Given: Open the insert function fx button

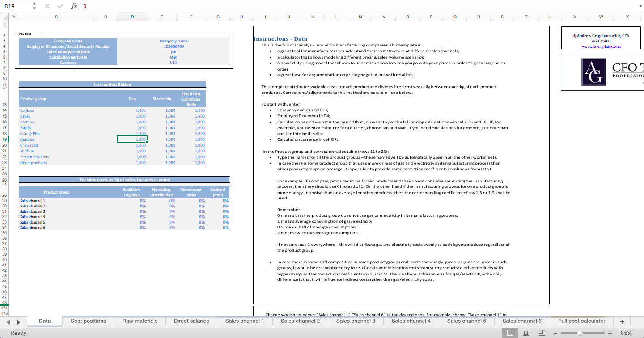Looking at the screenshot, I should 74,6.
